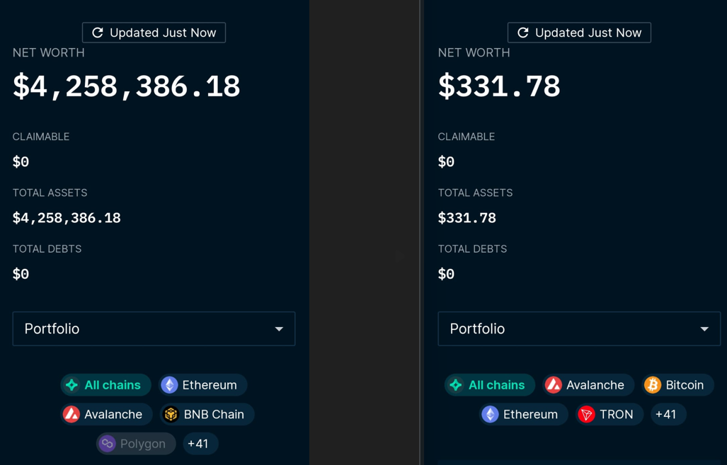
Task: Click TRON chain icon
Action: tap(587, 414)
